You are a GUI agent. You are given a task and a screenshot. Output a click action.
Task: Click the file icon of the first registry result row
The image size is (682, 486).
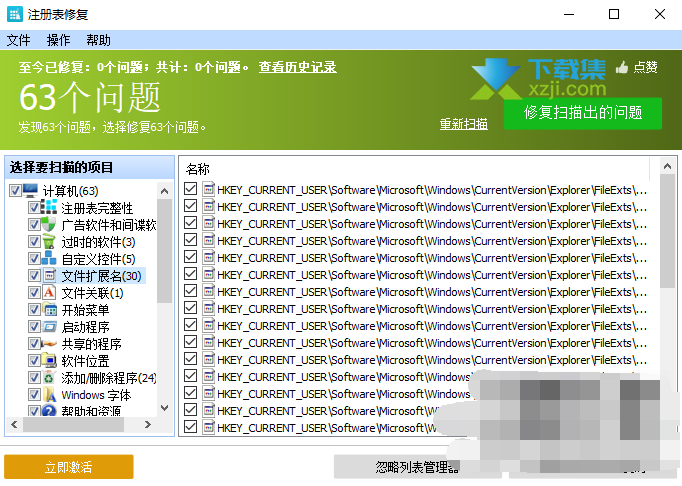209,189
